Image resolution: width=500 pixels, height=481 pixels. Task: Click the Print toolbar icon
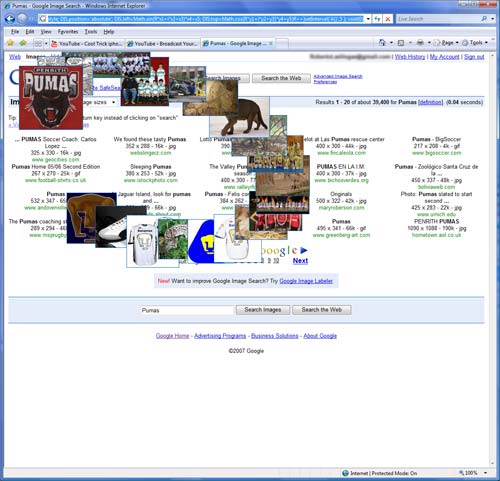(x=421, y=43)
